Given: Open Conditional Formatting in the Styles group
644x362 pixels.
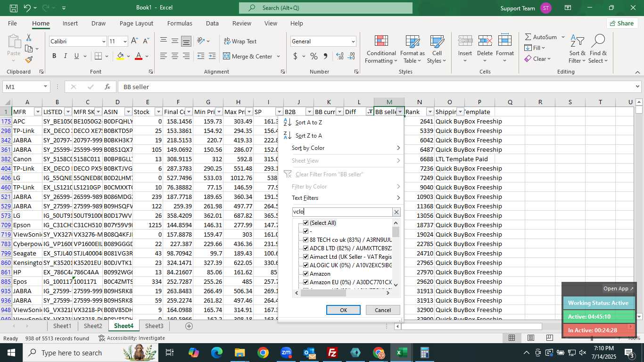Looking at the screenshot, I should pyautogui.click(x=381, y=49).
